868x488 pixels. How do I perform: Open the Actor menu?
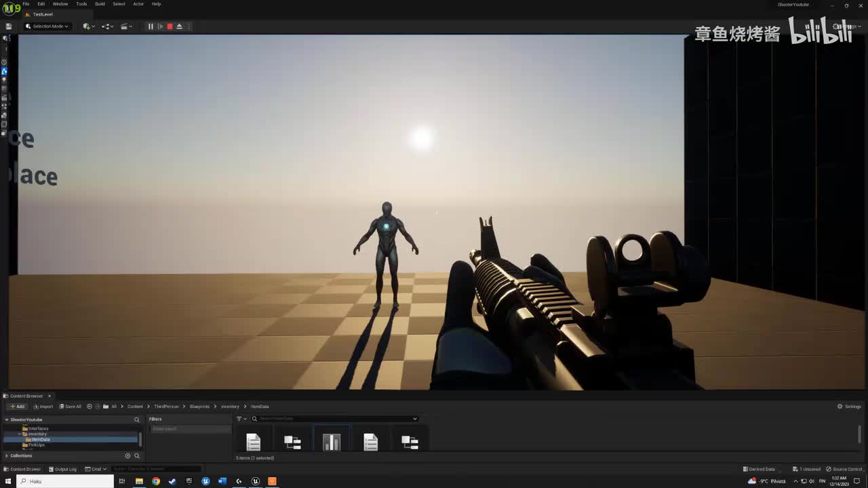coord(138,4)
